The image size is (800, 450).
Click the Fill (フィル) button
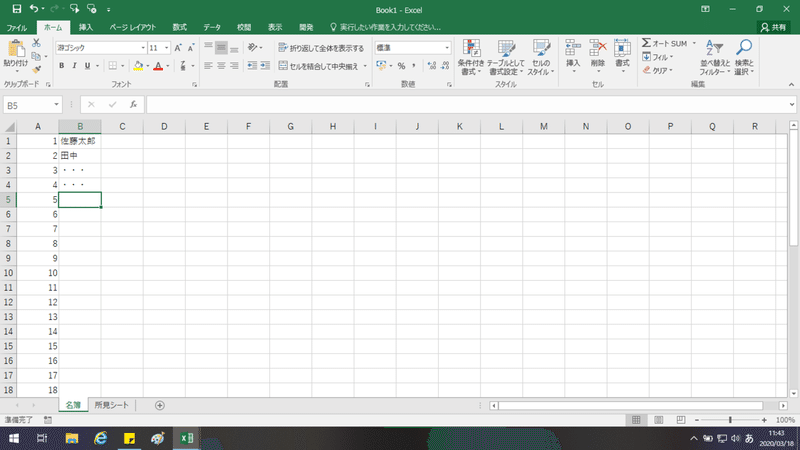click(x=658, y=57)
